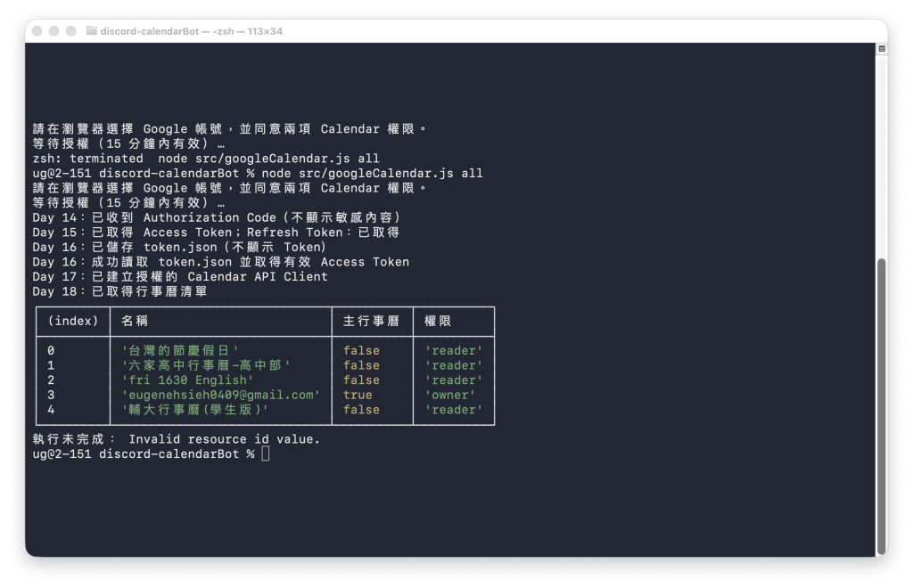Click the prompt line running "node src/googleCalendar.js all"
This screenshot has width=913, height=588.
[258, 174]
